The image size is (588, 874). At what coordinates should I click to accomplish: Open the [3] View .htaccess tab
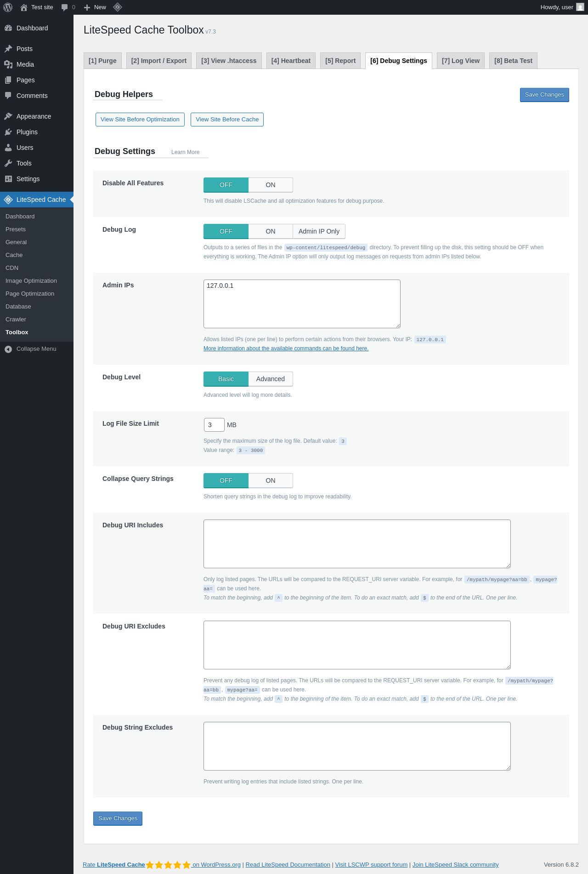click(x=229, y=61)
